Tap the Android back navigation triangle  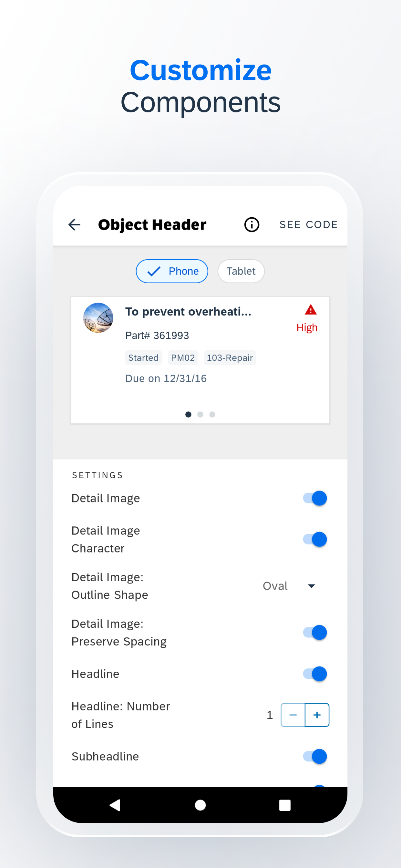click(115, 805)
